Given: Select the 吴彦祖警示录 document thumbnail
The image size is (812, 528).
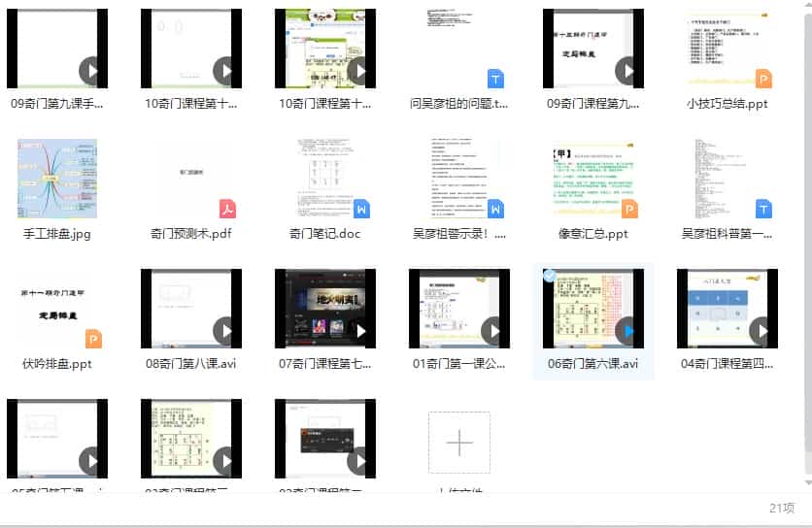Looking at the screenshot, I should [458, 179].
